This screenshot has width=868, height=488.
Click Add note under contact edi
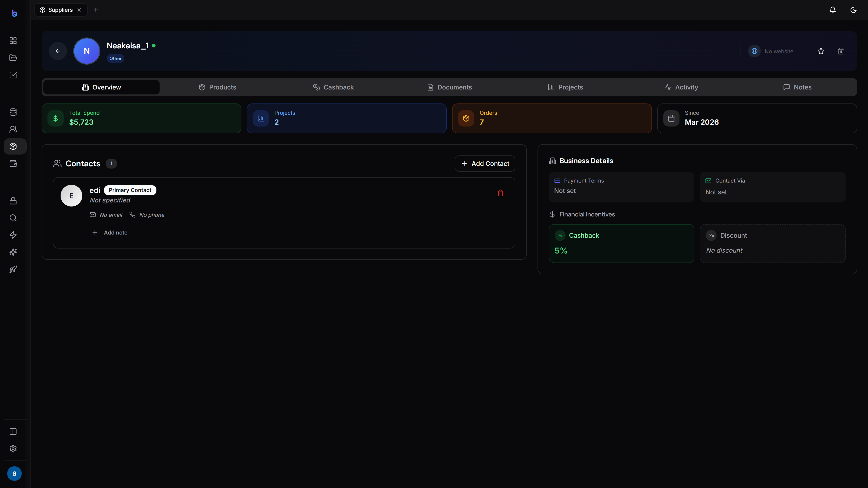tap(110, 233)
